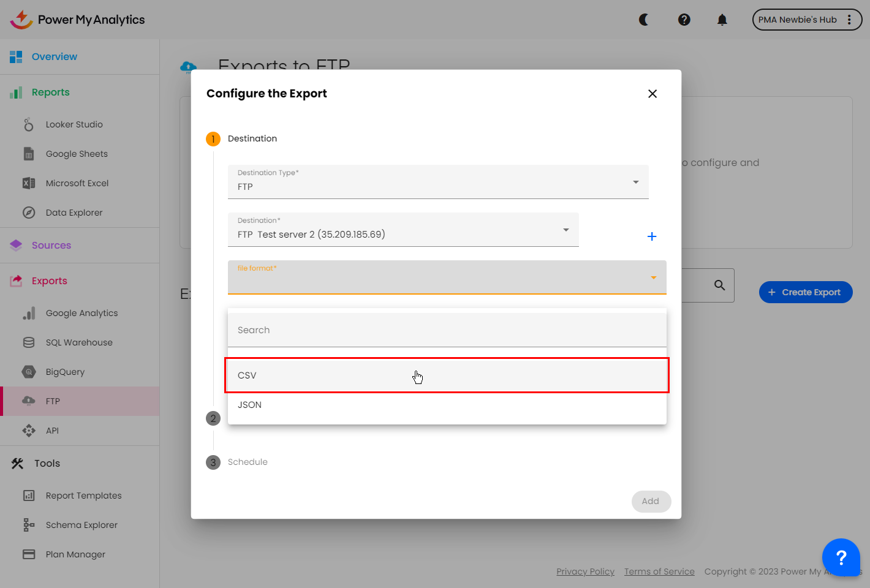Click the file format Search field
Viewport: 870px width, 588px height.
[x=447, y=330]
